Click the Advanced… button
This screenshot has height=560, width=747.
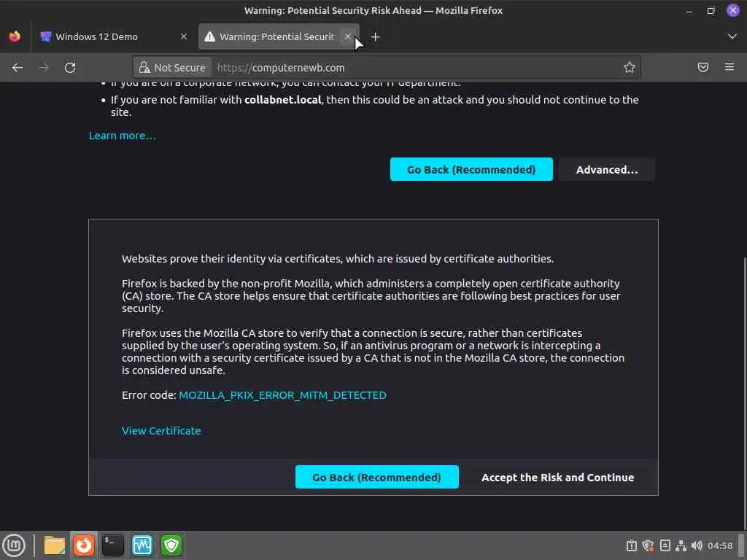point(607,169)
